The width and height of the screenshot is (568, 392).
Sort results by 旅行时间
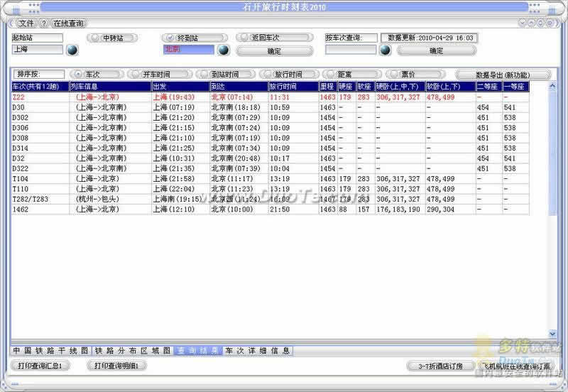289,75
